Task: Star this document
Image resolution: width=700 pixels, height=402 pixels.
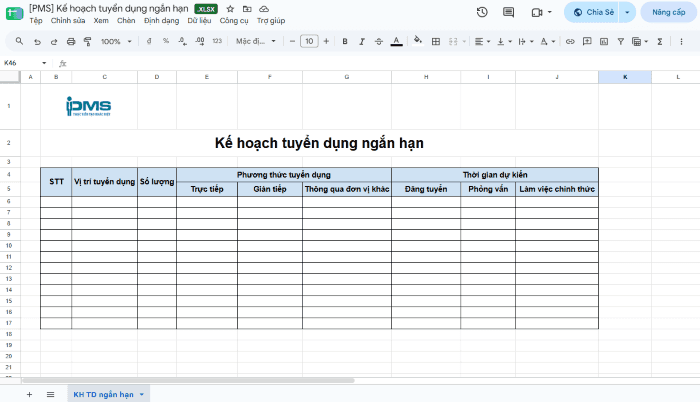Action: pos(230,9)
